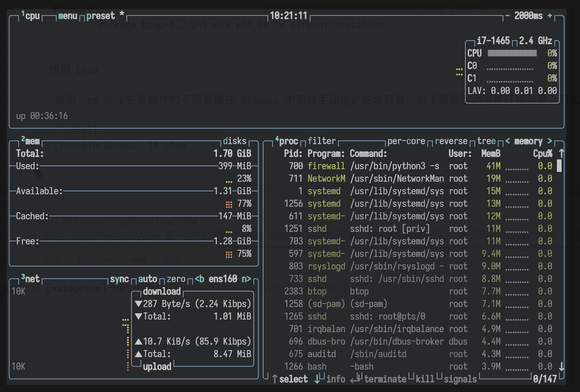This screenshot has width=580, height=392.
Task: Toggle net auto scaling
Action: (148, 279)
